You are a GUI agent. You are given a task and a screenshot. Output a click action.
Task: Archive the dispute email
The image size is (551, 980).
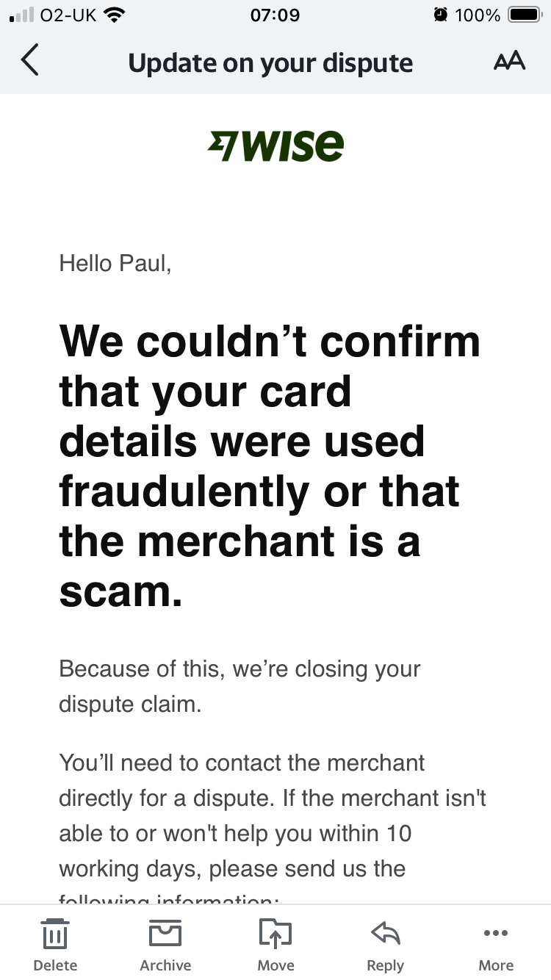pyautogui.click(x=165, y=943)
